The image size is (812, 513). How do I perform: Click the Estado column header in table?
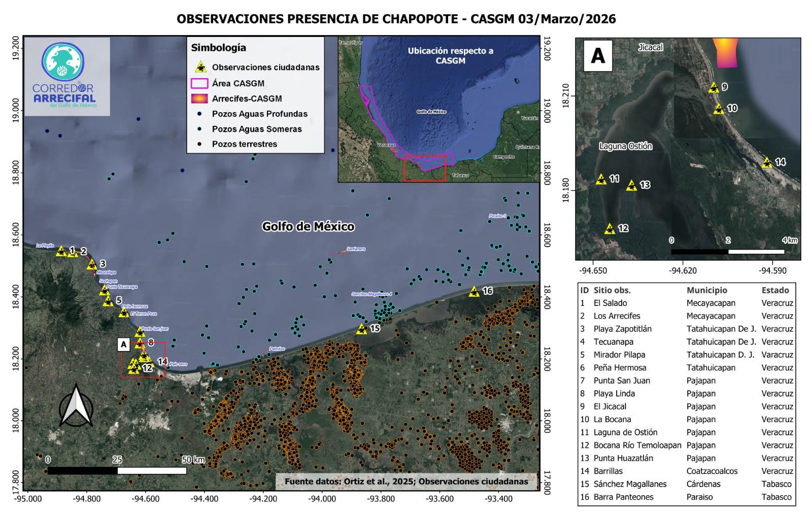(775, 290)
